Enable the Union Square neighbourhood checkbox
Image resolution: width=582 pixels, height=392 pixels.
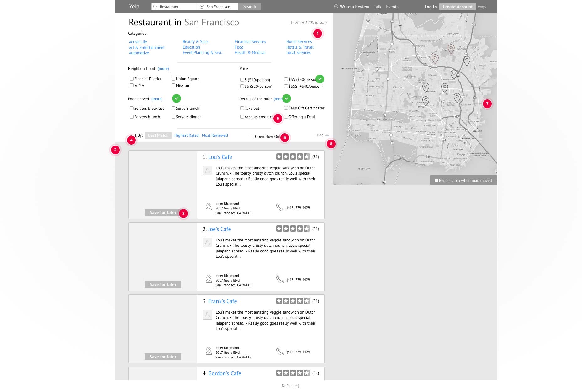pyautogui.click(x=173, y=79)
